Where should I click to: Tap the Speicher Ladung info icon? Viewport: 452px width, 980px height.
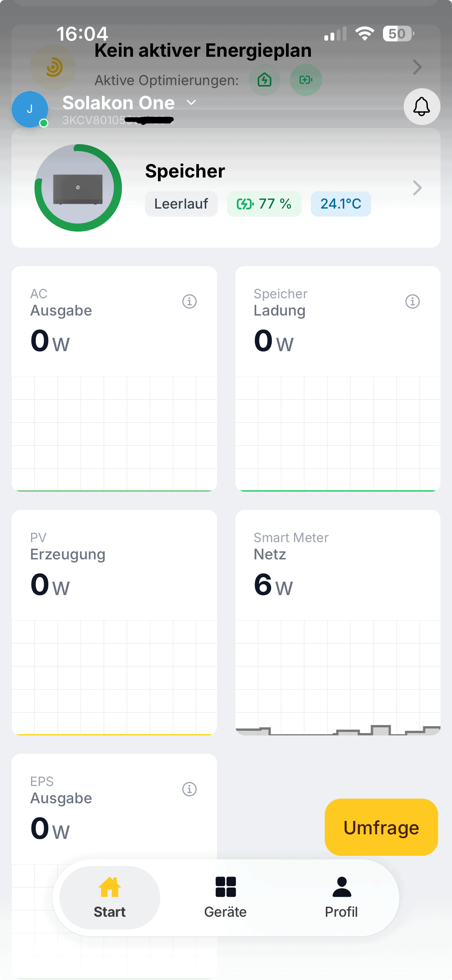(413, 301)
